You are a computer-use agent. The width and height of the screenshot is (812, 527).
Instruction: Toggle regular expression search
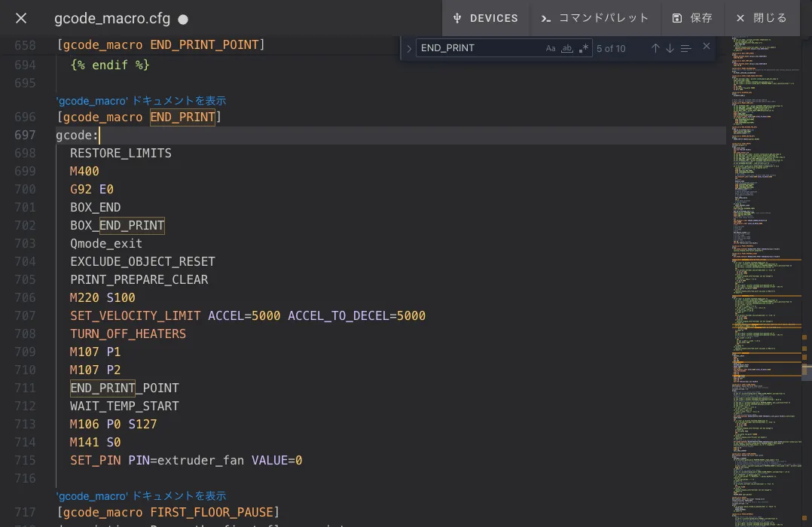coord(584,48)
